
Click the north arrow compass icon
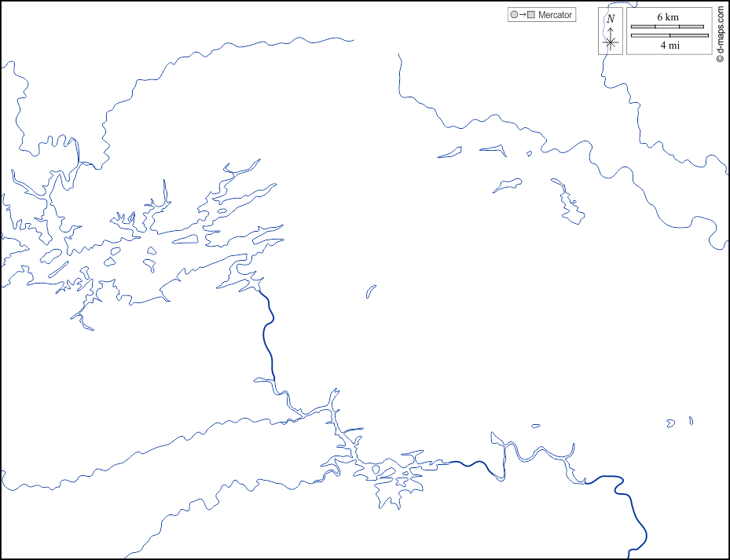[x=611, y=31]
